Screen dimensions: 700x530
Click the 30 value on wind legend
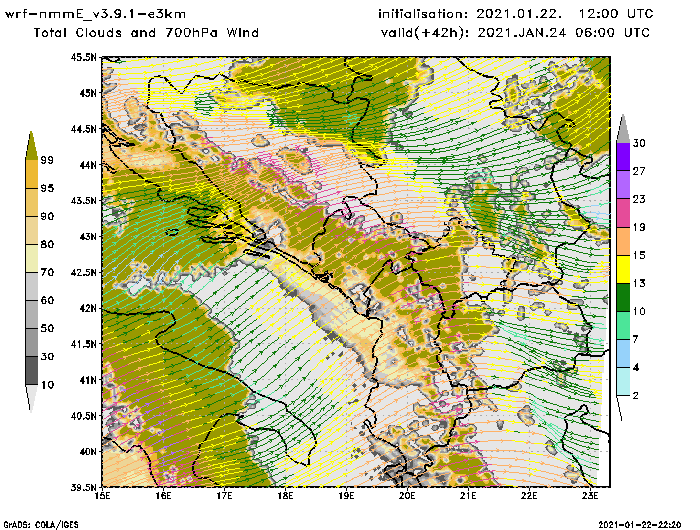[x=639, y=143]
